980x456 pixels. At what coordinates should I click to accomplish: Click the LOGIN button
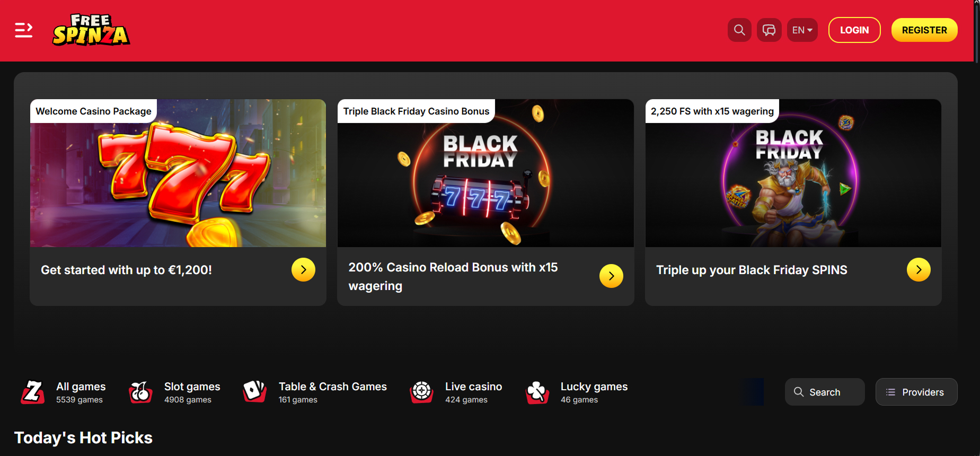854,30
